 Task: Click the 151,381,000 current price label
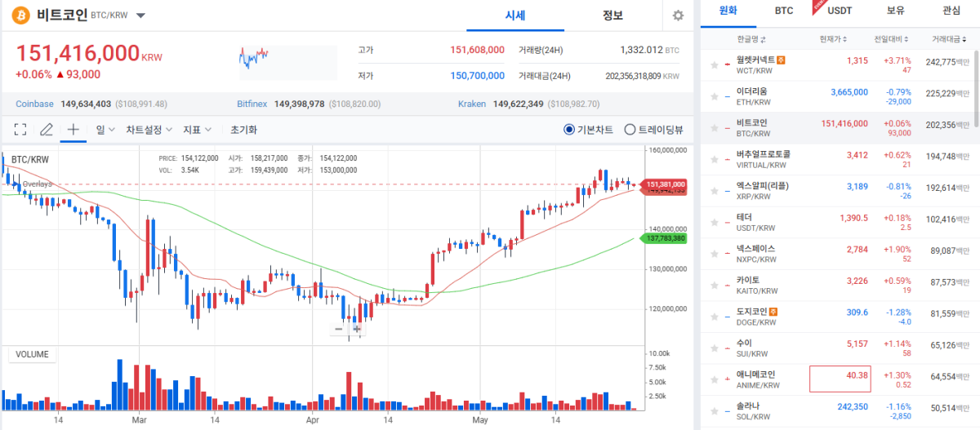(665, 184)
